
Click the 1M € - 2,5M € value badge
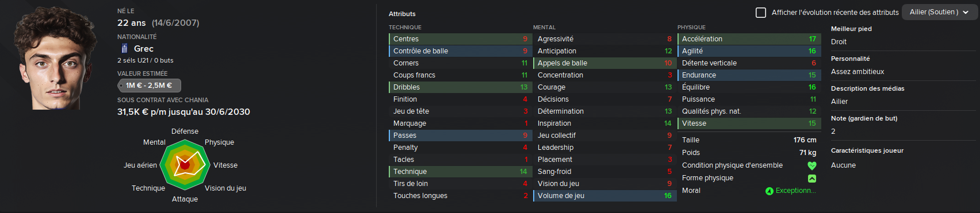point(149,86)
